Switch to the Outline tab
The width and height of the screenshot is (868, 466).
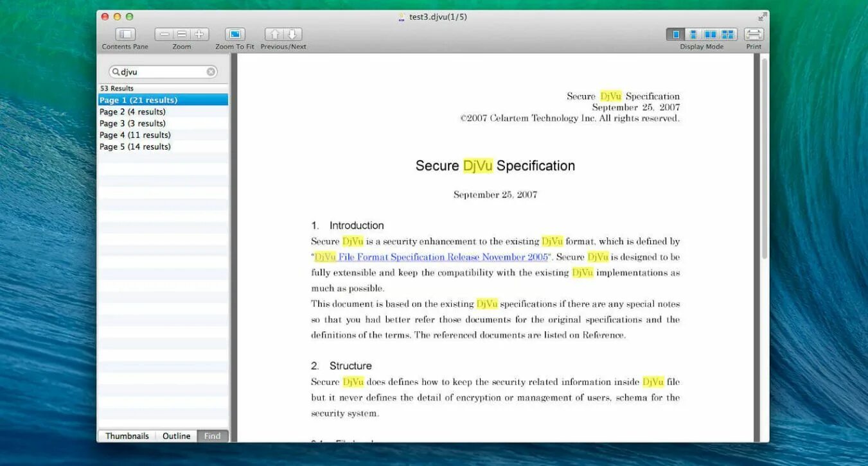coord(176,436)
